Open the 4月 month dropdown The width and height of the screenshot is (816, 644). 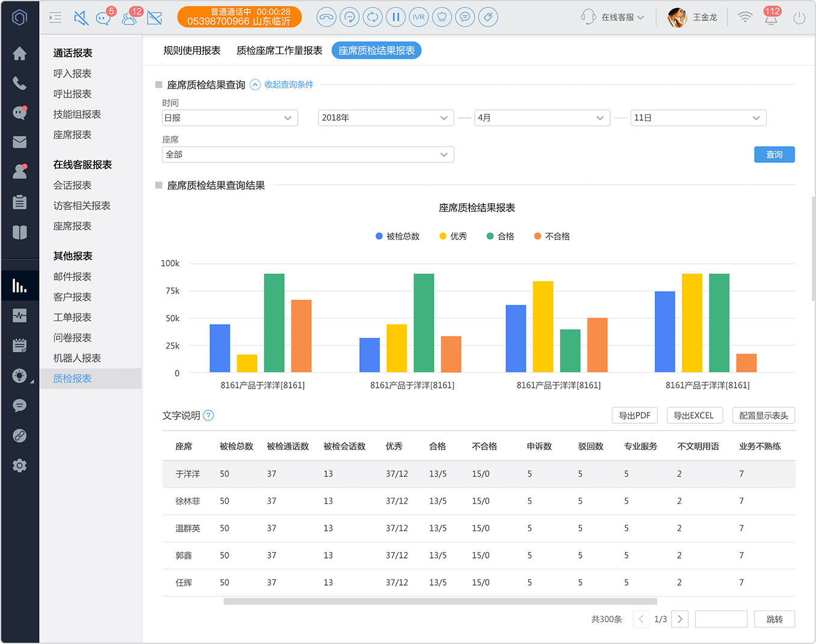(x=542, y=118)
